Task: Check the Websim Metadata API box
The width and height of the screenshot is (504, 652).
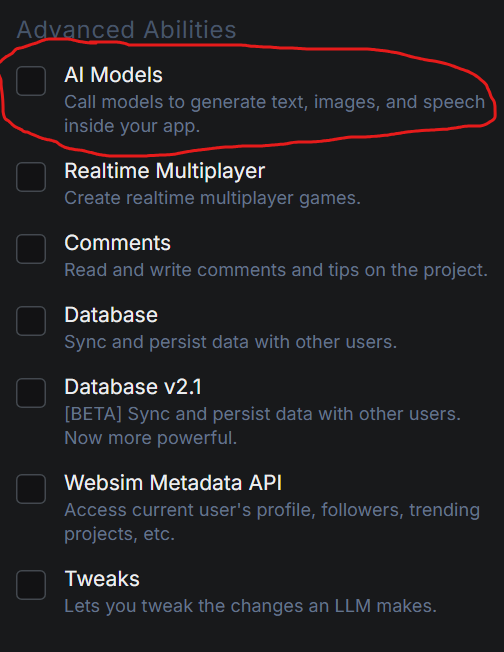Action: coord(31,489)
